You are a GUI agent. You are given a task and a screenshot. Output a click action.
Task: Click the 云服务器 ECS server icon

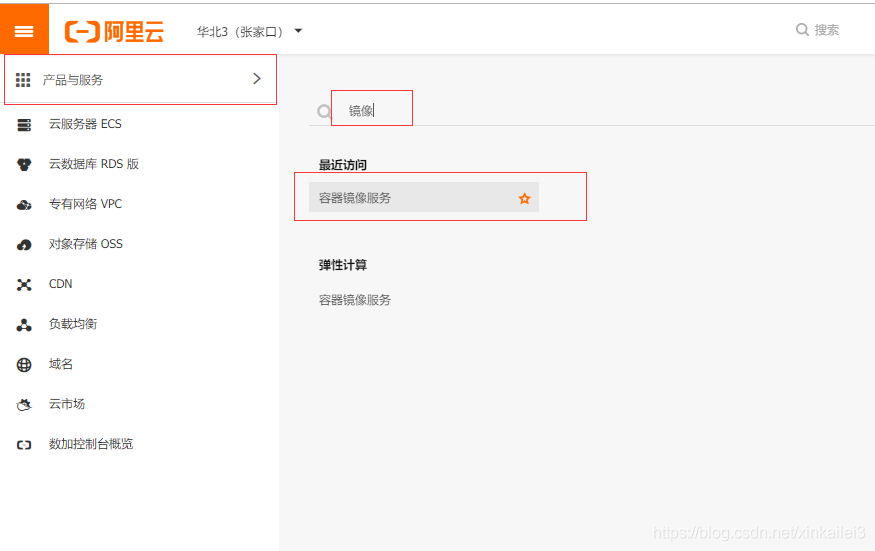coord(24,124)
